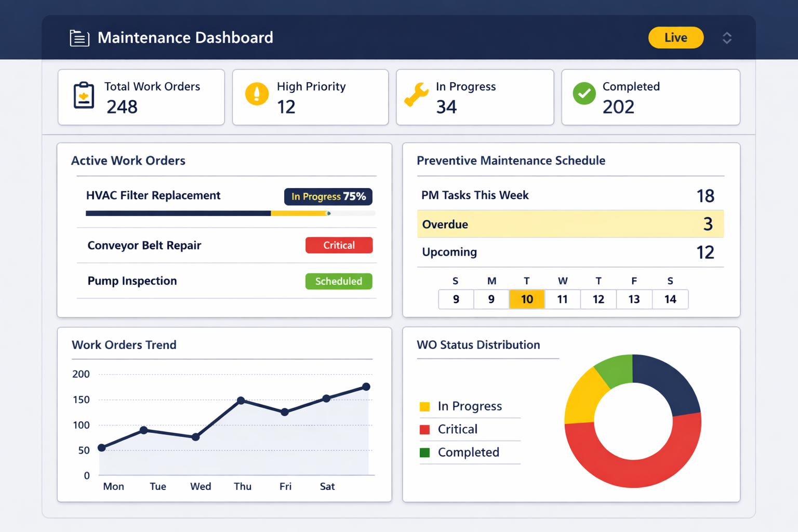This screenshot has height=532, width=798.
Task: Open the PM Tasks This Week row
Action: pos(570,195)
